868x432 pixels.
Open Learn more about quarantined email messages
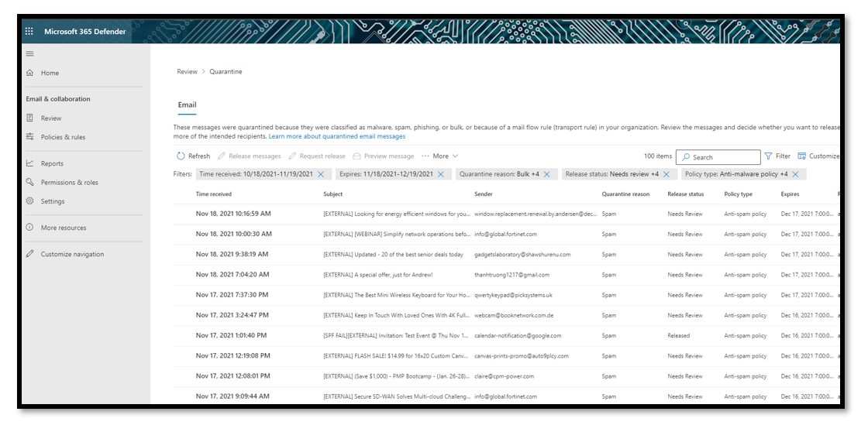337,136
